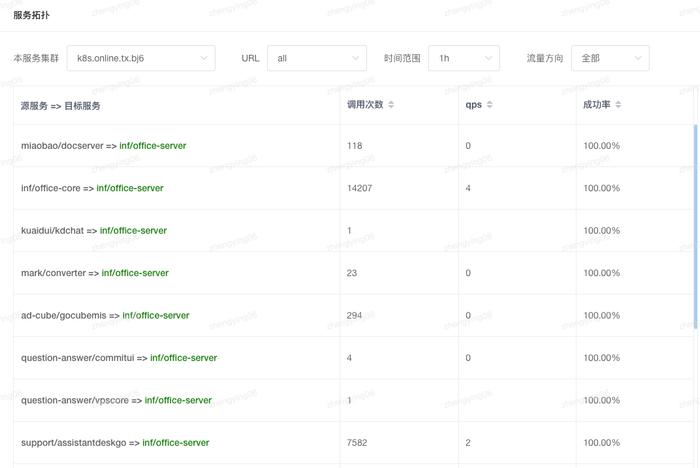This screenshot has width=700, height=468.
Task: Click the 流量方向 label
Action: [x=545, y=58]
